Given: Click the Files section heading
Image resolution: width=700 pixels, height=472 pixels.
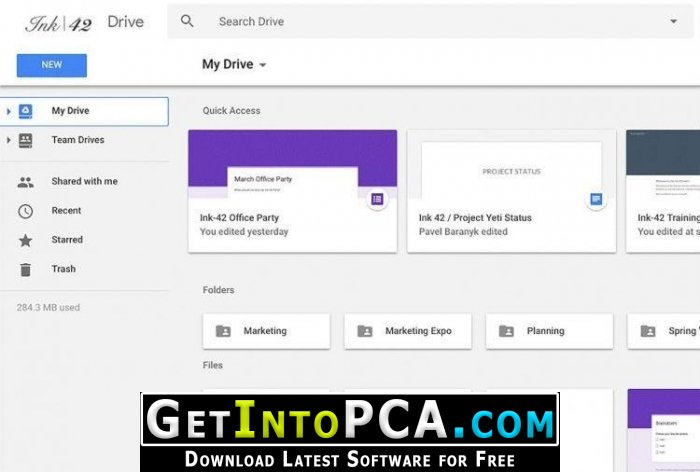Looking at the screenshot, I should point(212,365).
